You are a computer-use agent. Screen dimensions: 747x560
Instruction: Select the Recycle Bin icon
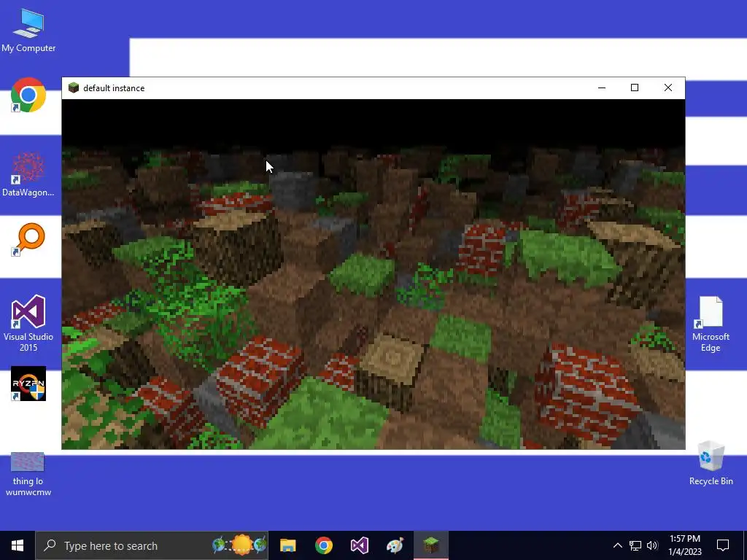coord(711,463)
